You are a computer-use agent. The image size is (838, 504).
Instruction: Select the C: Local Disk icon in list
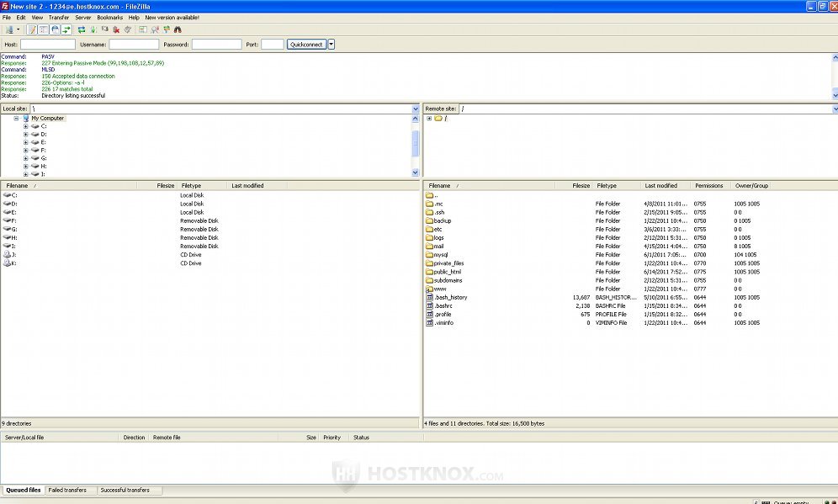(x=7, y=195)
